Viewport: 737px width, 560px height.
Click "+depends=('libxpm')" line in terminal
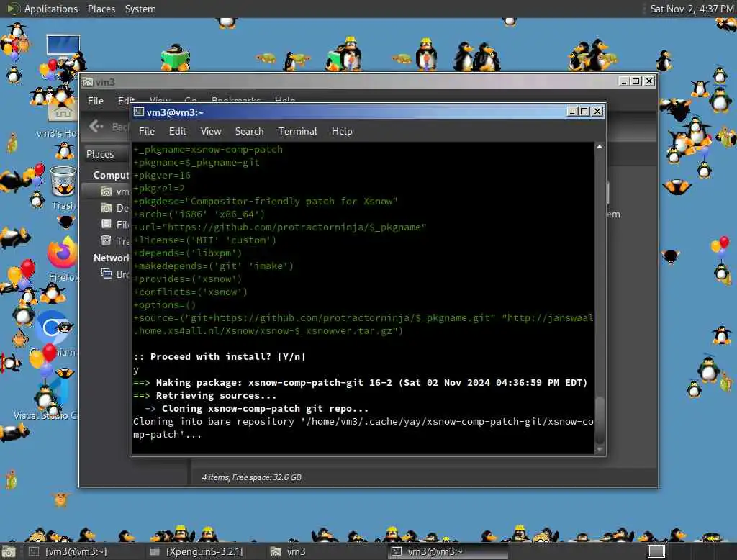[188, 253]
